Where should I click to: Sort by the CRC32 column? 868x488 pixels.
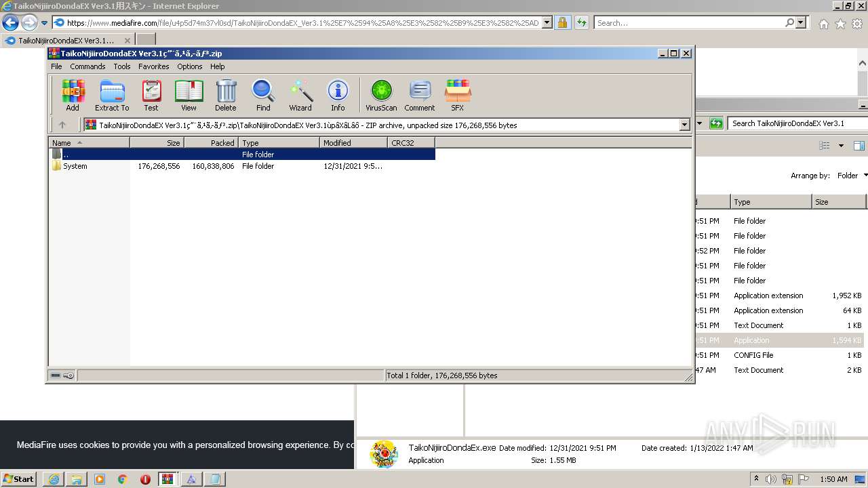[x=411, y=143]
